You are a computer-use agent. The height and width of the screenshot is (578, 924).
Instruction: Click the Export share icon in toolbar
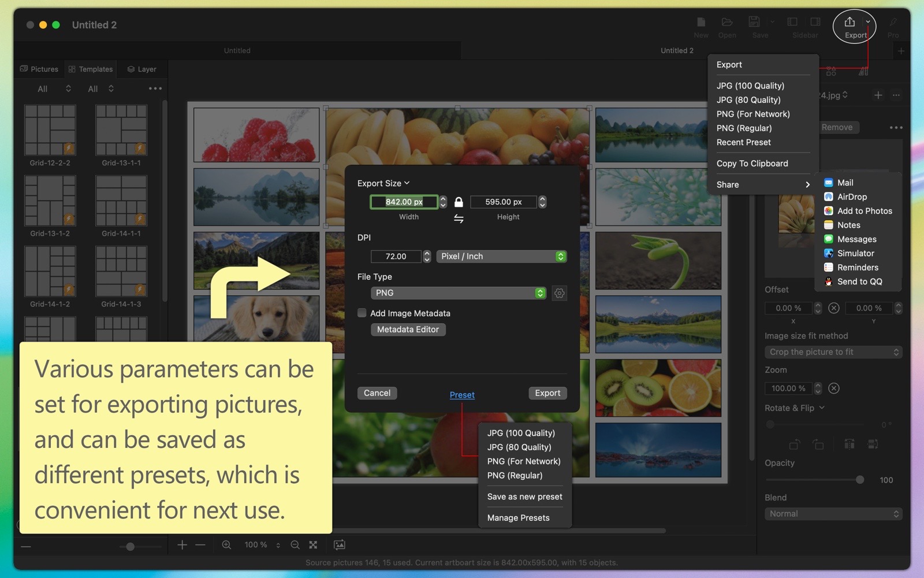tap(850, 23)
